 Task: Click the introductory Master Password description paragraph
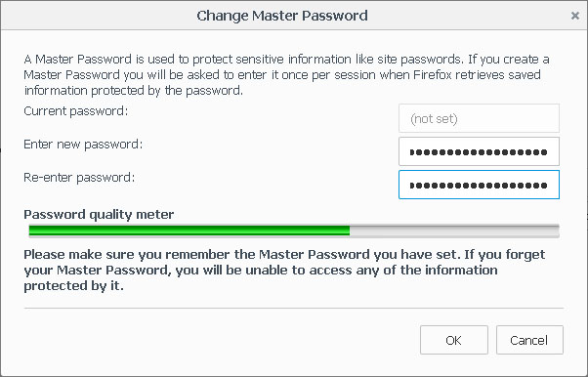pyautogui.click(x=286, y=74)
